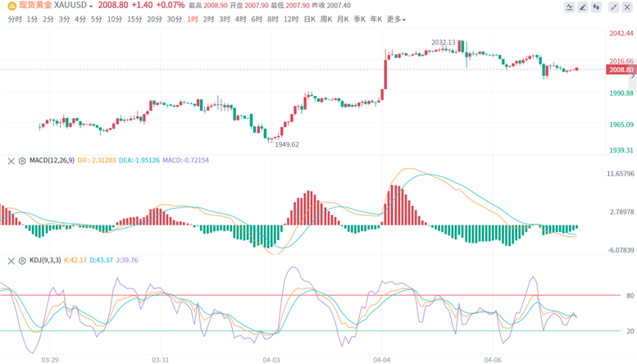Switch to the 日K timeframe tab
Image resolution: width=637 pixels, height=364 pixels.
coord(310,19)
